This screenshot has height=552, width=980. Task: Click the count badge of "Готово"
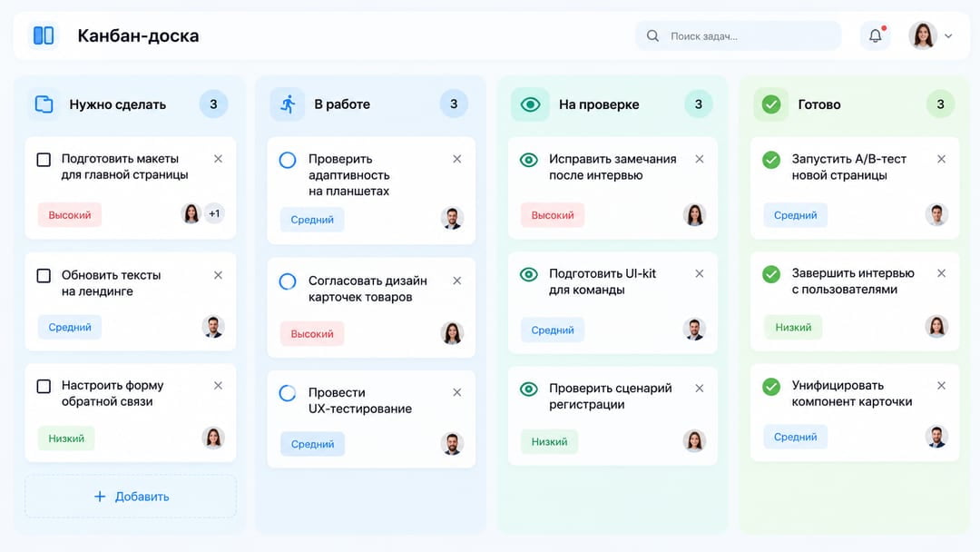[x=940, y=103]
